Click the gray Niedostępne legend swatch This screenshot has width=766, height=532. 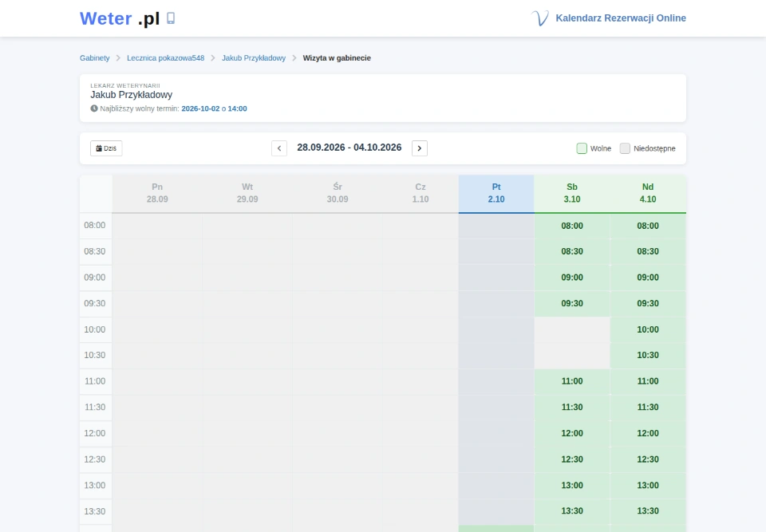point(625,148)
